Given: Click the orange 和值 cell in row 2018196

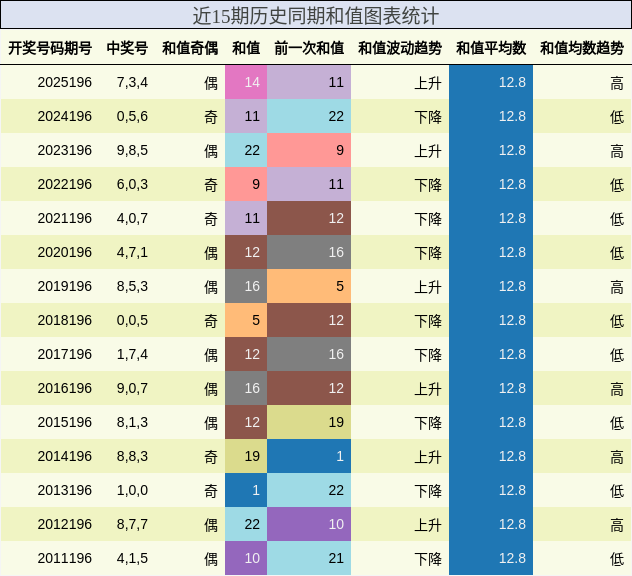Looking at the screenshot, I should 246,320.
